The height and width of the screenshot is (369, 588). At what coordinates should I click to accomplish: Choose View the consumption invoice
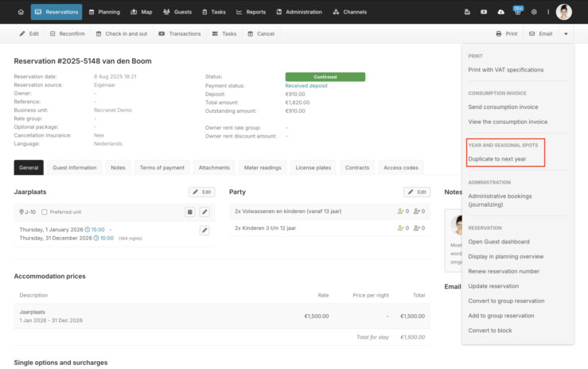tap(508, 122)
